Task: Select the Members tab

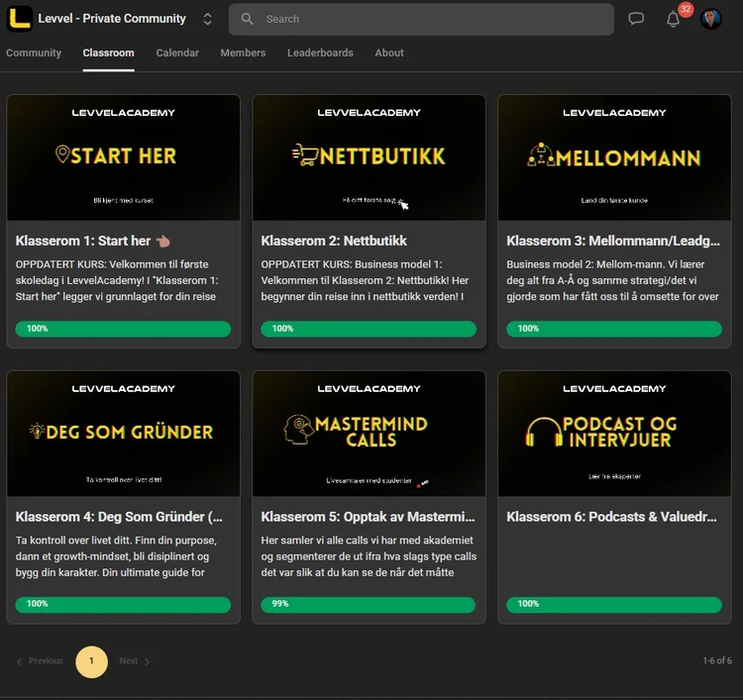Action: (x=243, y=52)
